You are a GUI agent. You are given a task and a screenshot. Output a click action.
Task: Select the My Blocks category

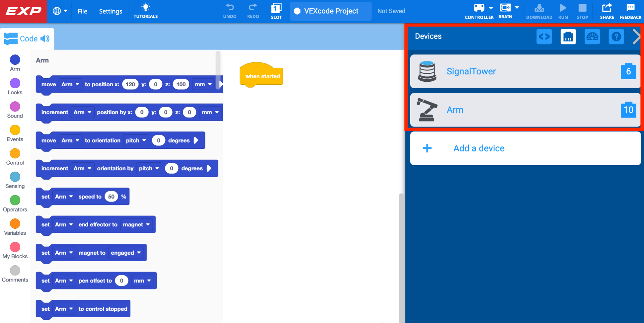click(x=15, y=251)
